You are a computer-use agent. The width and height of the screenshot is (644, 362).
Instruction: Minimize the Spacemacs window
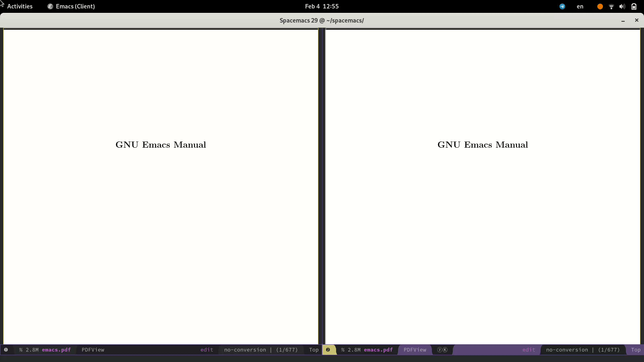(623, 21)
